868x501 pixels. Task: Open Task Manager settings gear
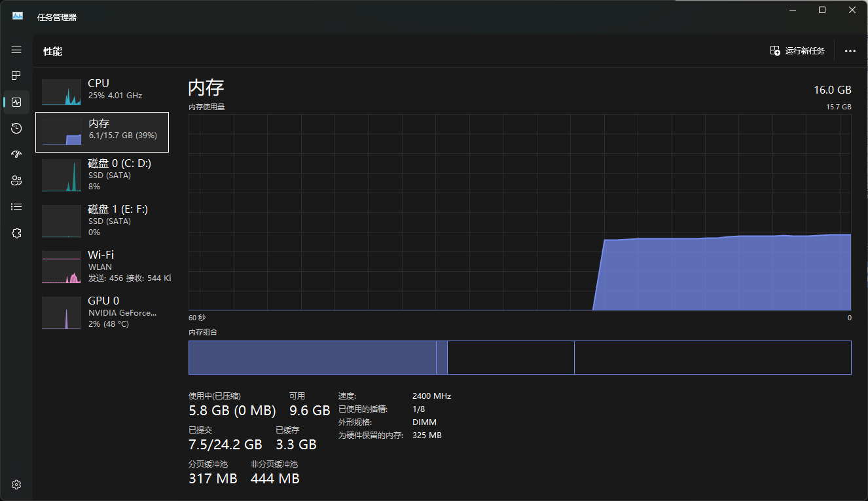click(x=16, y=485)
